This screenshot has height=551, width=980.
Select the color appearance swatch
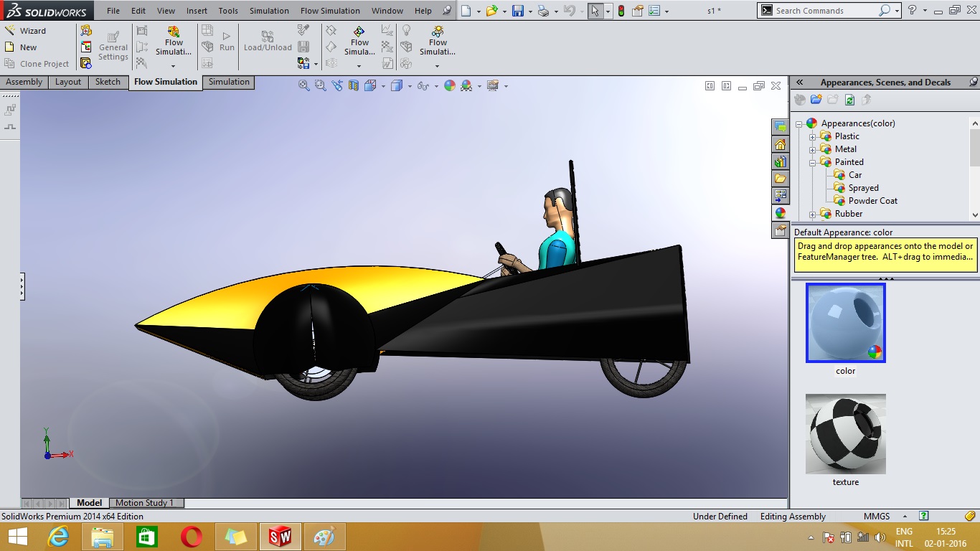coord(846,323)
